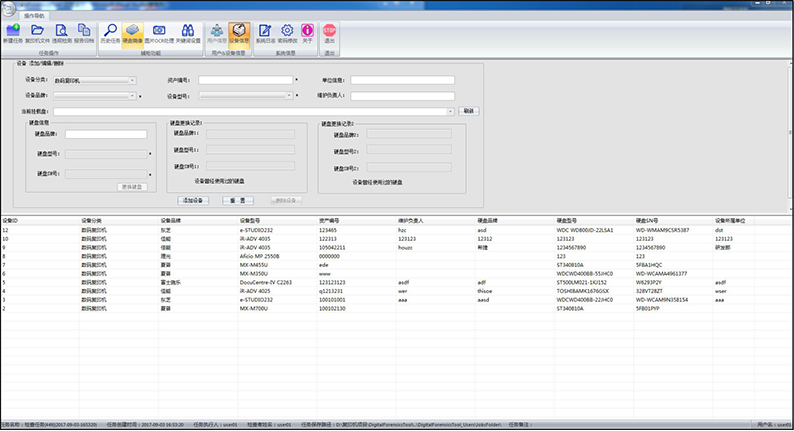The image size is (794, 431).
Task: Expand the 当前挂载盘 (mounted disk) dropdown
Action: (x=450, y=111)
